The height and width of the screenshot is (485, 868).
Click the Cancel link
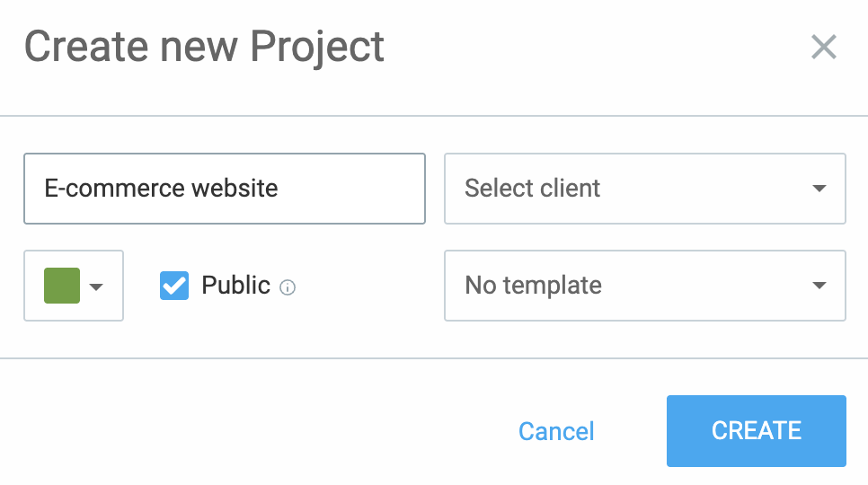556,431
